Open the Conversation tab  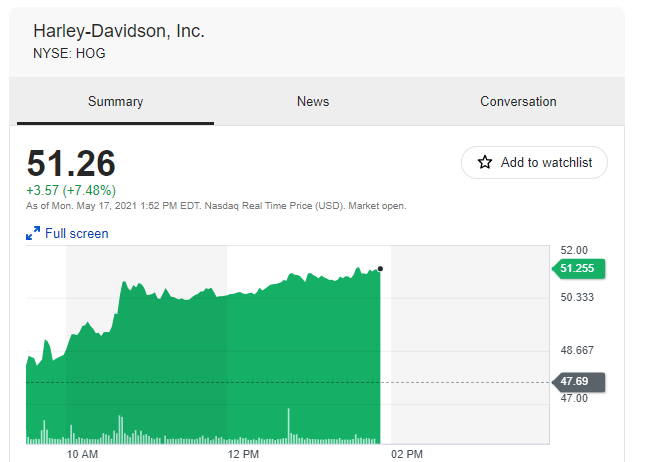518,101
